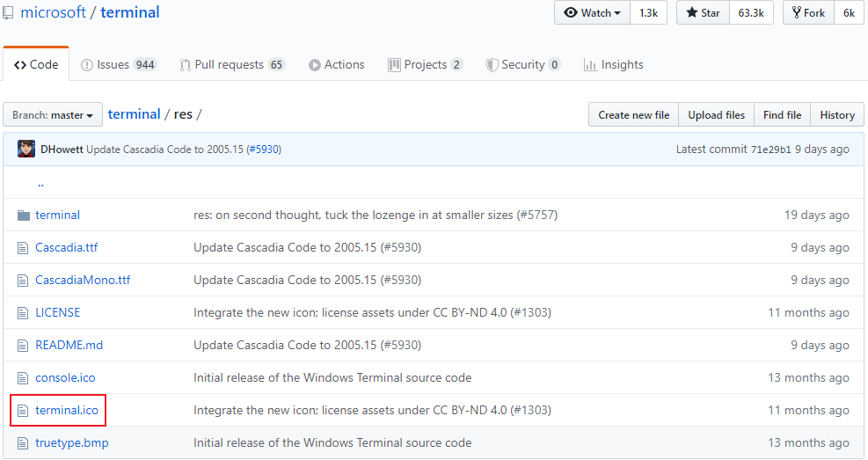This screenshot has height=460, width=868.
Task: Open console.ico row commit message
Action: pos(332,377)
